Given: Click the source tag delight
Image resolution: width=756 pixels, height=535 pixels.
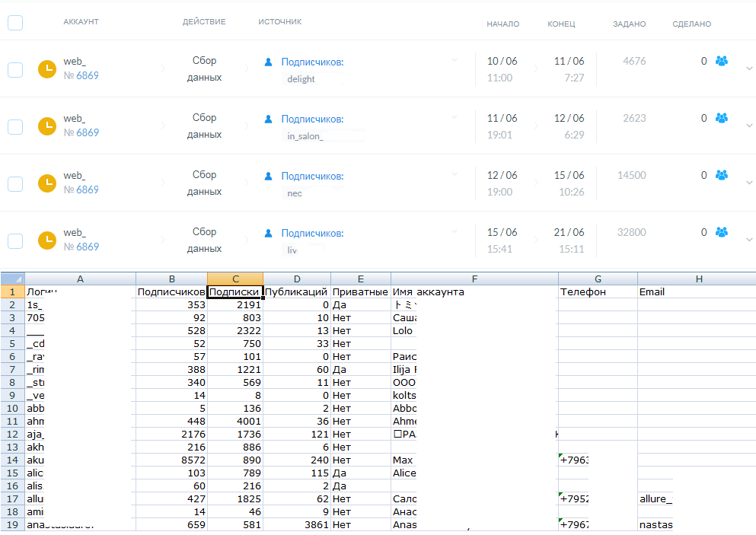Looking at the screenshot, I should [x=301, y=79].
